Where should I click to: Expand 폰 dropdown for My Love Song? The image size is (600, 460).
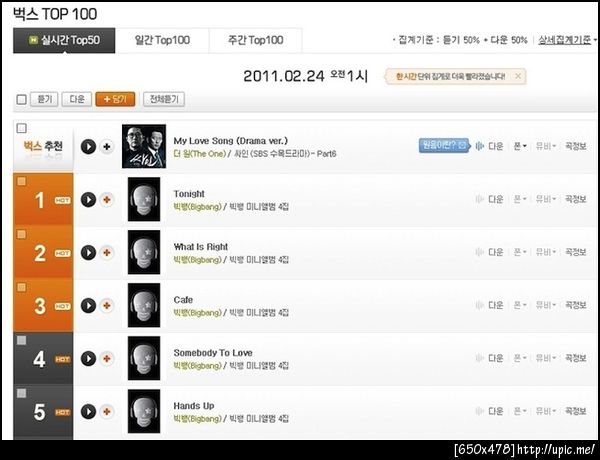(x=520, y=146)
